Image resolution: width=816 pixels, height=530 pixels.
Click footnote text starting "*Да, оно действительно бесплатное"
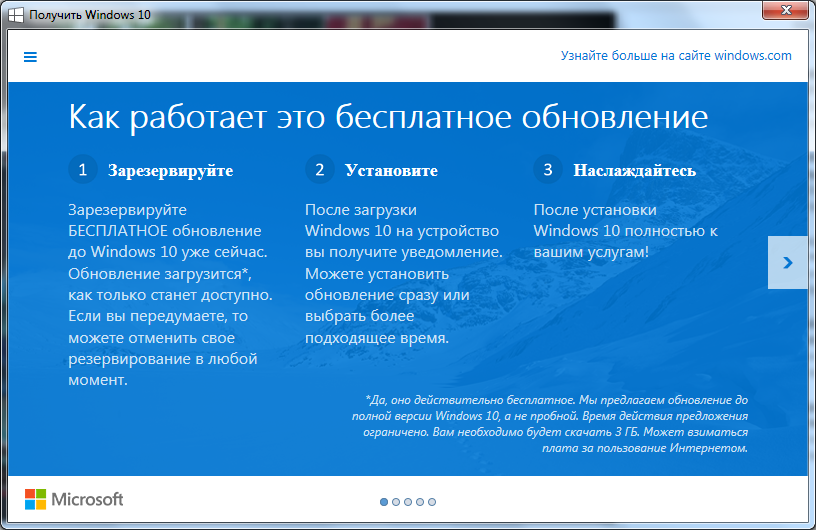550,424
